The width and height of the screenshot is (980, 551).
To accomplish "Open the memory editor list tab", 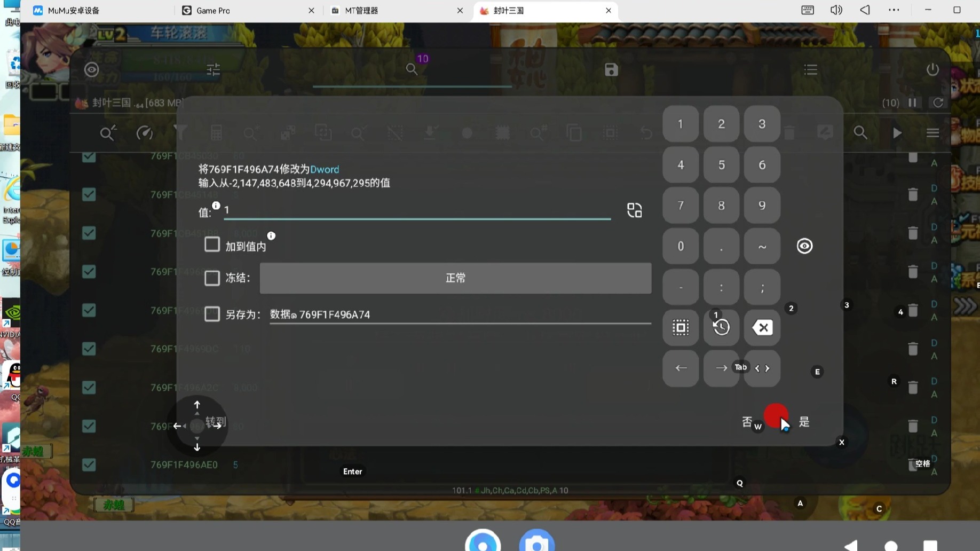I will pos(811,69).
